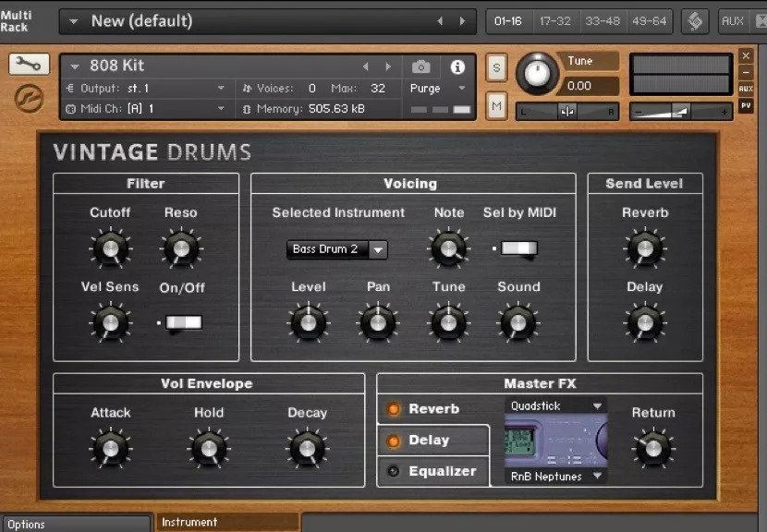Open the Quadstick effect preset dropdown
767x532 pixels.
coord(556,405)
